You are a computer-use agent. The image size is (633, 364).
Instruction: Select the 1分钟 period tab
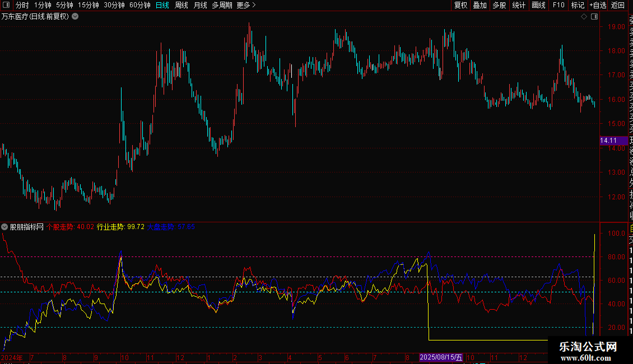click(x=43, y=5)
